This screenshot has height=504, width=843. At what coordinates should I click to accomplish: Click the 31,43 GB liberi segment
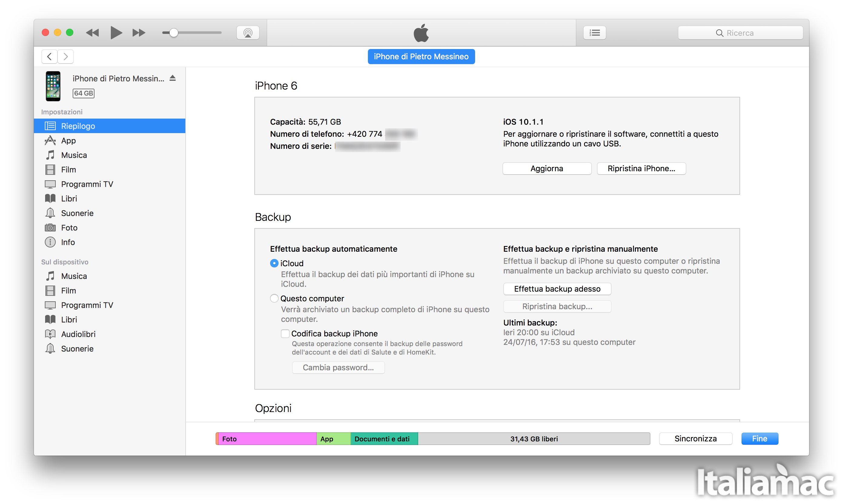click(x=534, y=439)
